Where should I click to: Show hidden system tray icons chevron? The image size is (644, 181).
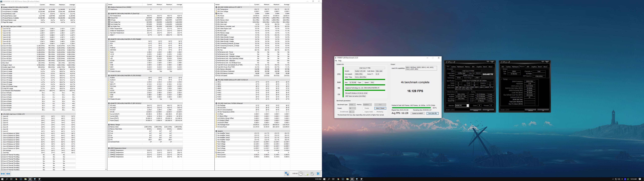[613, 179]
